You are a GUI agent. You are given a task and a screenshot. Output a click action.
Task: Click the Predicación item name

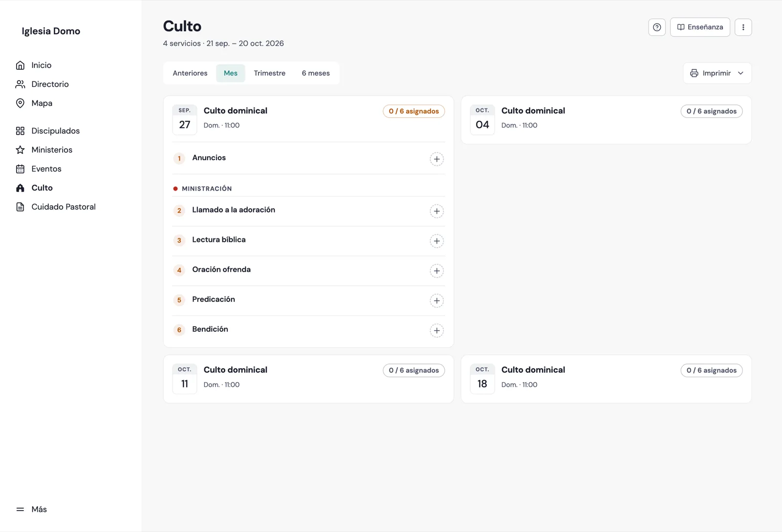[x=214, y=299]
